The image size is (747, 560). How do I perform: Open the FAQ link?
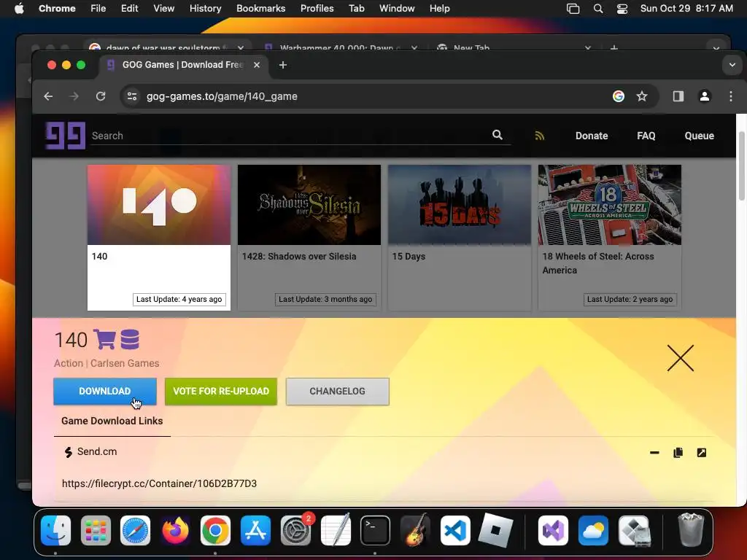pos(646,136)
